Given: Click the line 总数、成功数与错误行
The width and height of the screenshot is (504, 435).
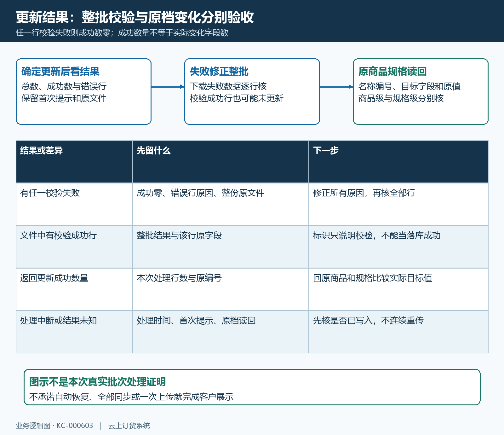Looking at the screenshot, I should coord(64,86).
